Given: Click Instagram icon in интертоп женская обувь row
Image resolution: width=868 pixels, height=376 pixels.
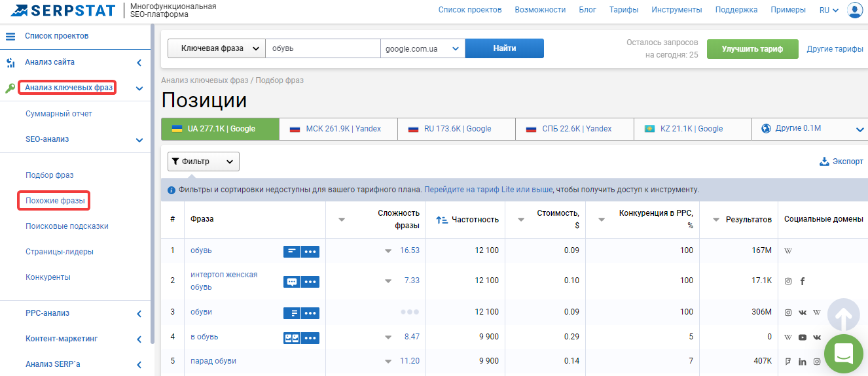Looking at the screenshot, I should (788, 281).
